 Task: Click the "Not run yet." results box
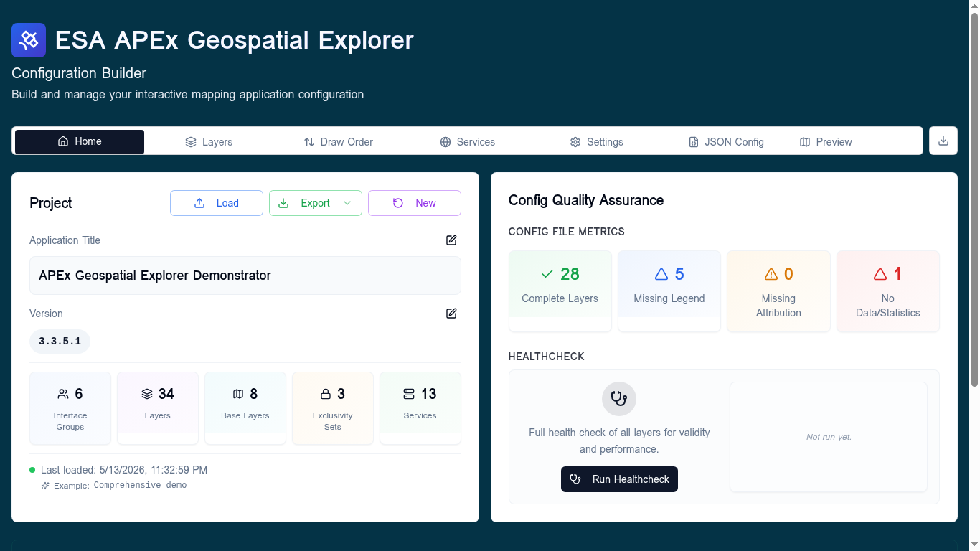829,437
